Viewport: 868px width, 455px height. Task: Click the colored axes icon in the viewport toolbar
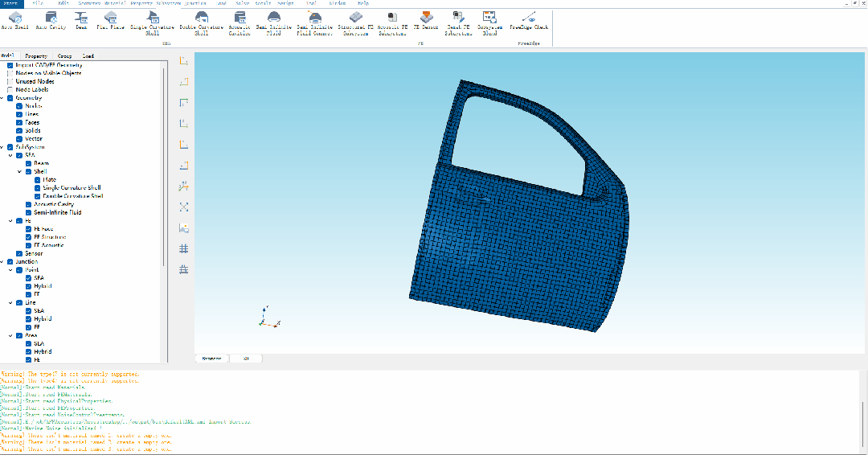coord(184,187)
